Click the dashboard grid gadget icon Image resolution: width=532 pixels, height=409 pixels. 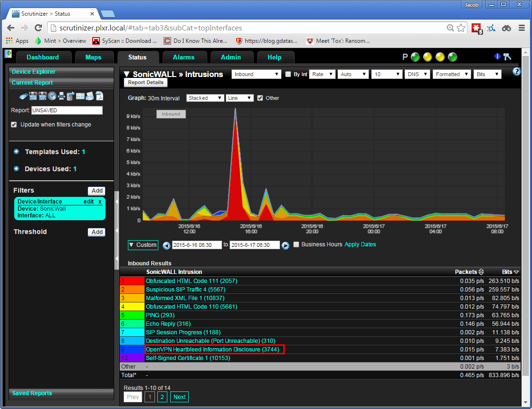(80, 96)
